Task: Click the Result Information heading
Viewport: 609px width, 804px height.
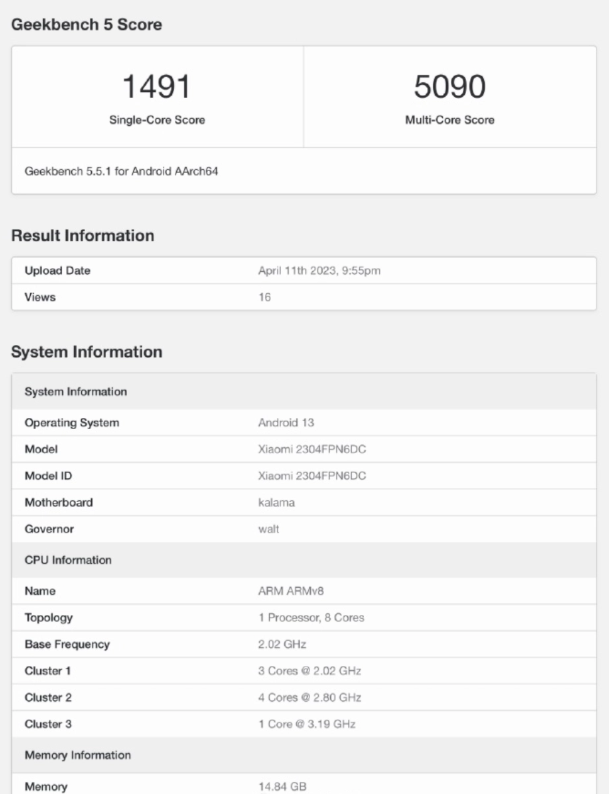Action: [82, 236]
